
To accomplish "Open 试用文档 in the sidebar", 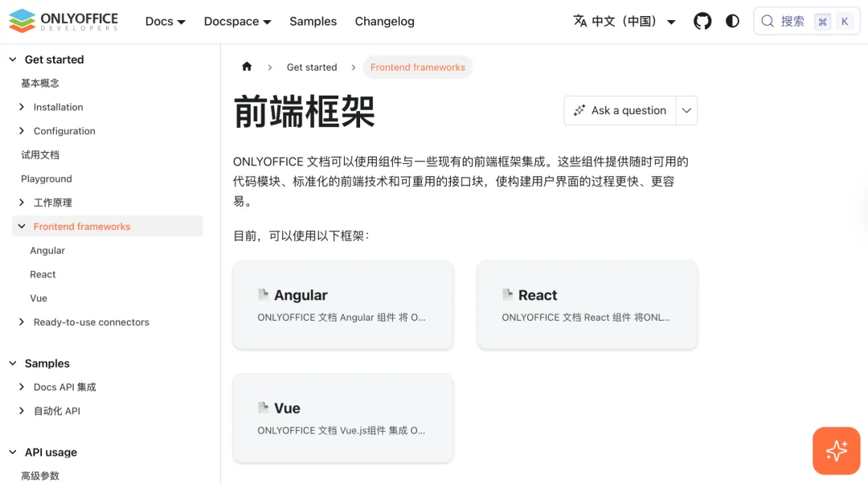I will coord(40,154).
